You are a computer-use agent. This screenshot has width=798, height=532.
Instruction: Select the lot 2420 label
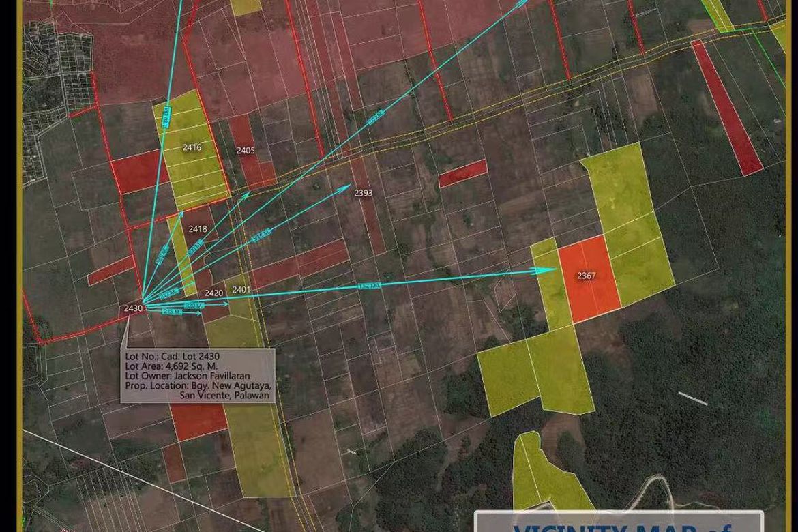(x=213, y=293)
